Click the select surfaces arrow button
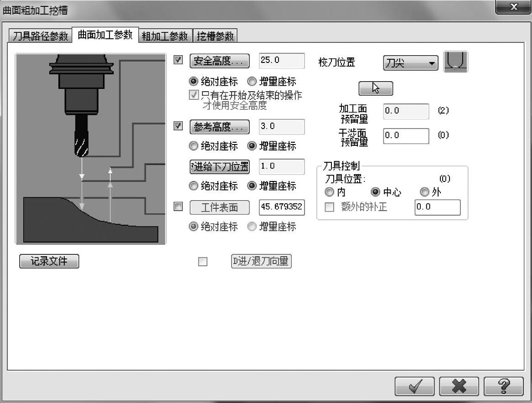 376,88
